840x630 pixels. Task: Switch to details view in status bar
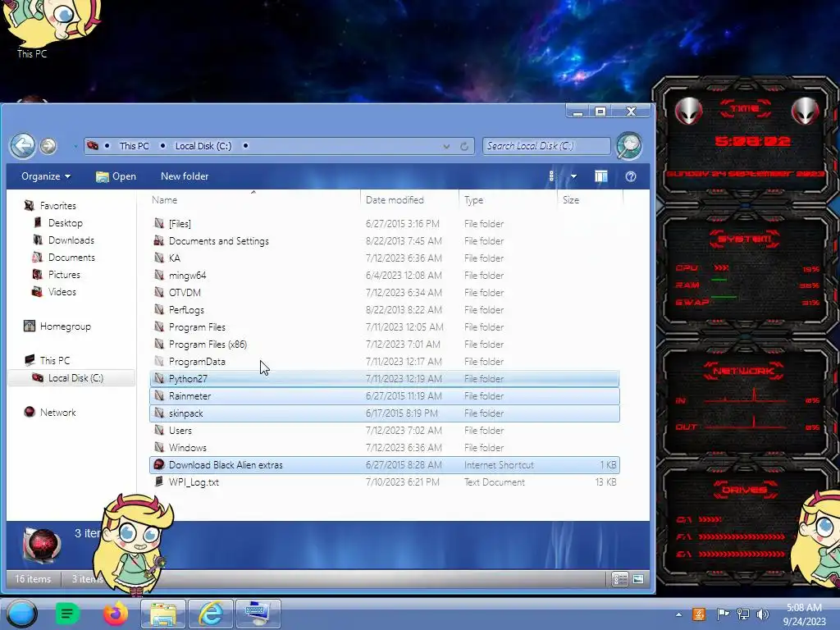(620, 579)
